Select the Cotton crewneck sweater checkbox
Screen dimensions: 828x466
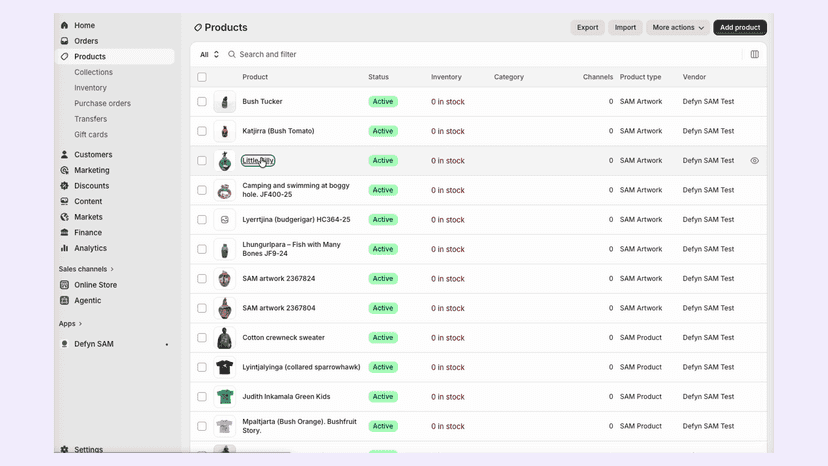(x=202, y=338)
